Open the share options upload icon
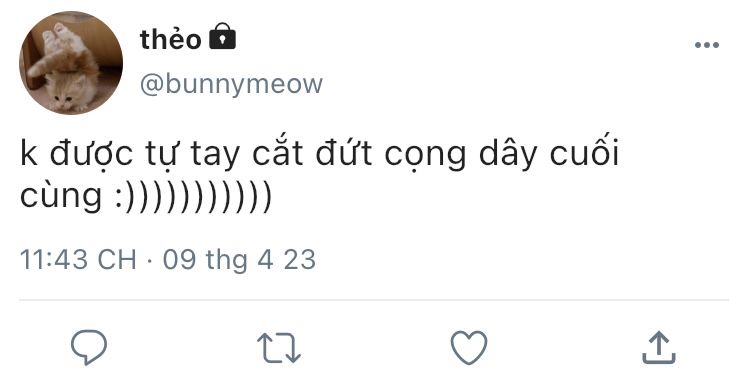 (x=659, y=348)
